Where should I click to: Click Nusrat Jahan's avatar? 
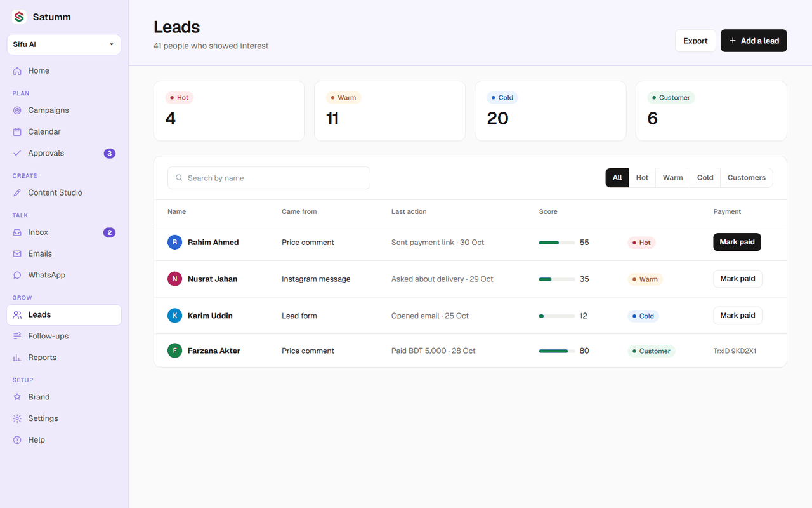tap(174, 279)
